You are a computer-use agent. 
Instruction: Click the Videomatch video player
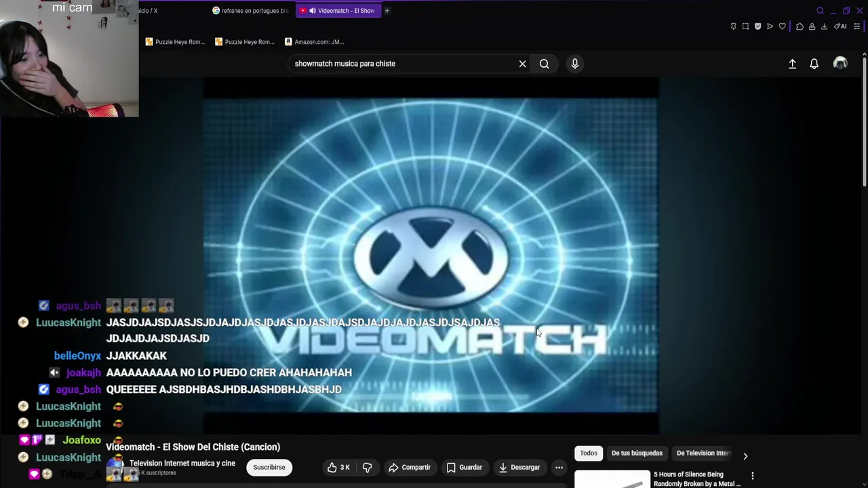tap(431, 256)
